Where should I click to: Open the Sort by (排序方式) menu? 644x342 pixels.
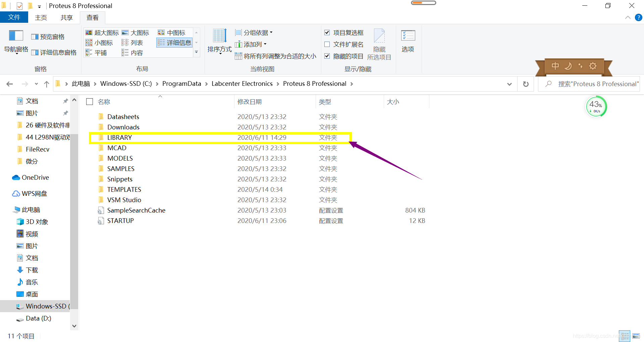click(x=219, y=42)
